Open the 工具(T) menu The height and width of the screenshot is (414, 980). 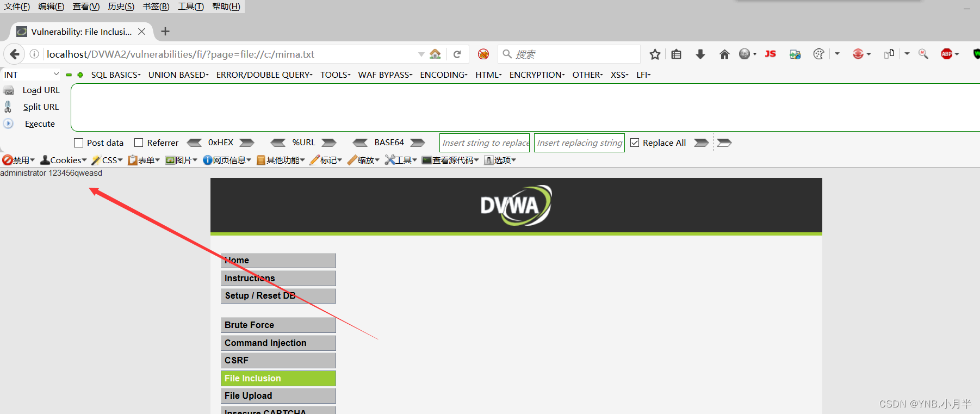[191, 7]
